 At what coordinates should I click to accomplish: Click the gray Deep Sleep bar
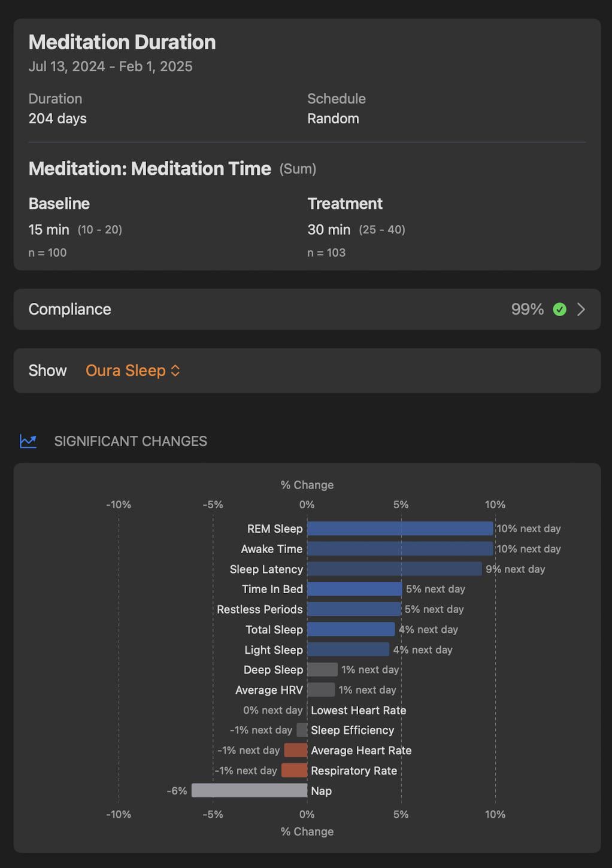pos(322,670)
